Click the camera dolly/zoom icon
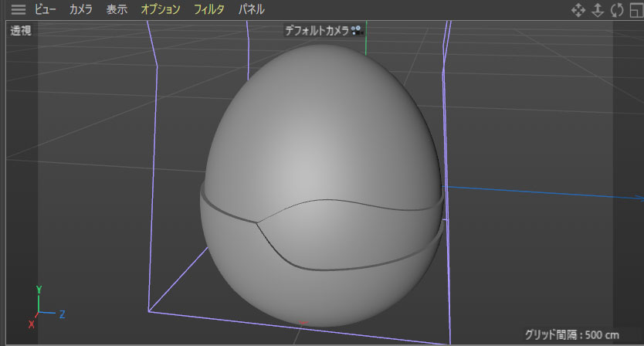 597,10
